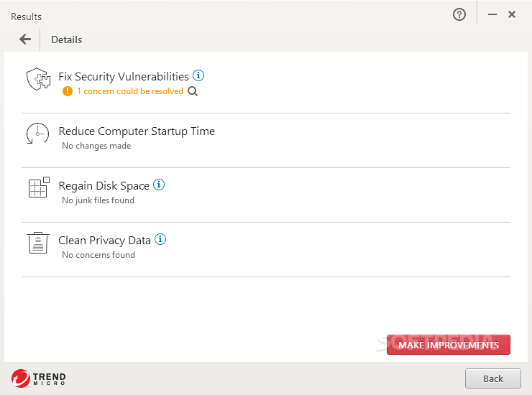Click the back arrow icon
This screenshot has height=395, width=532.
[x=25, y=39]
